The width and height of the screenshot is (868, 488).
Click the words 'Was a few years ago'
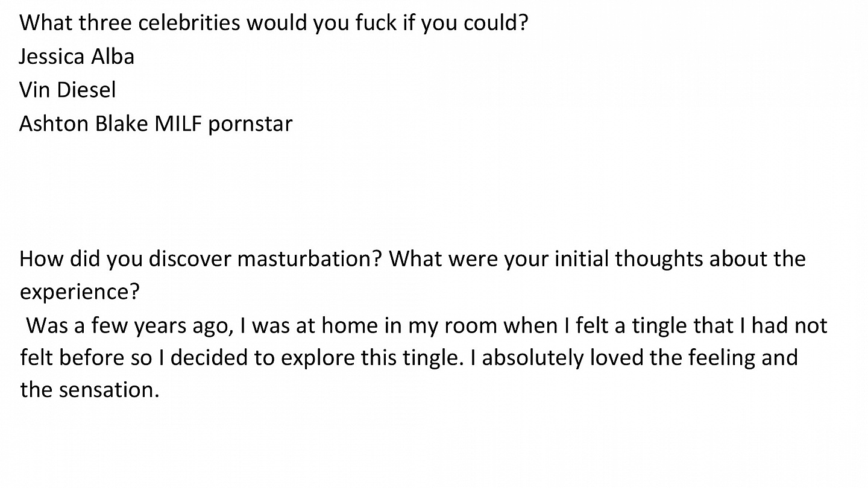tap(128, 326)
